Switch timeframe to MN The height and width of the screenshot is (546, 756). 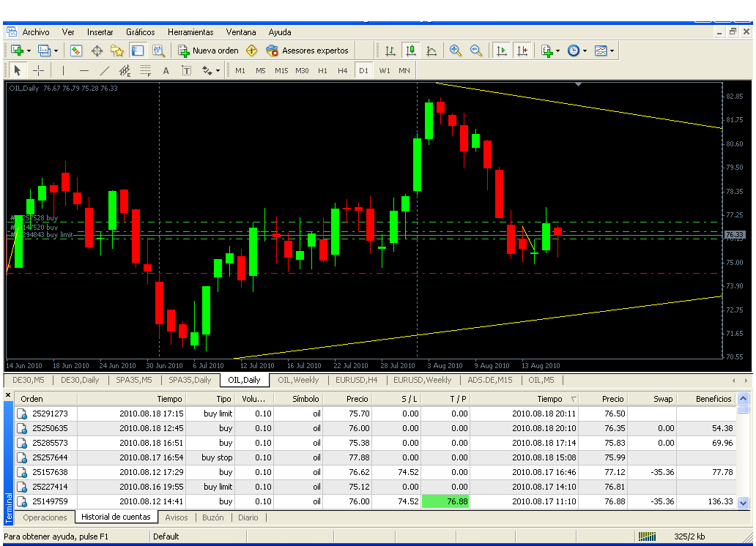coord(404,71)
